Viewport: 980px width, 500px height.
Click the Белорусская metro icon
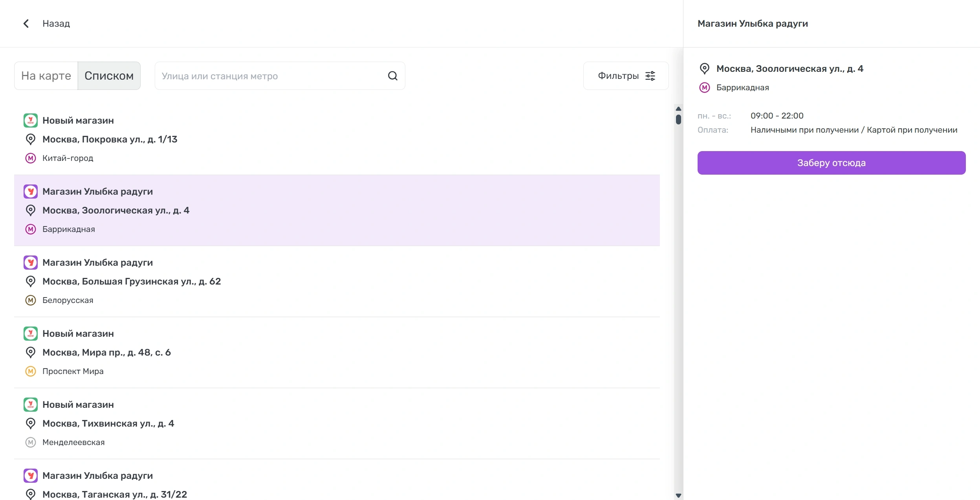click(x=31, y=300)
